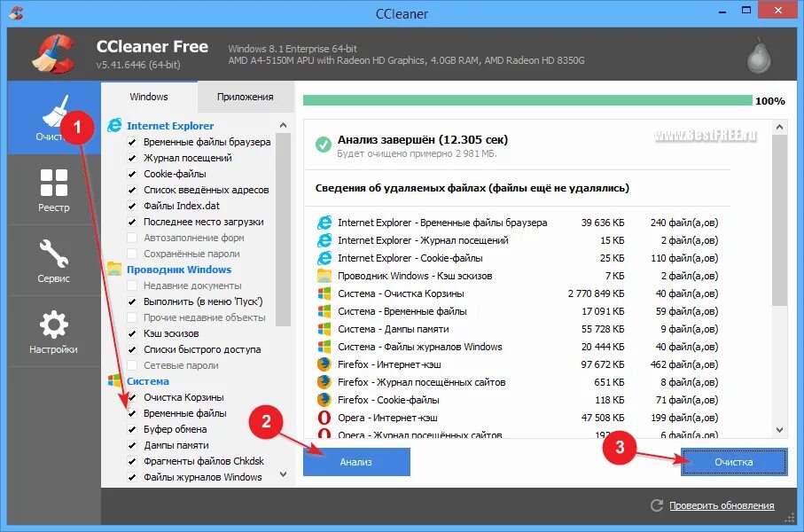The height and width of the screenshot is (532, 804).
Task: Switch to the Windows tab
Action: tap(149, 97)
